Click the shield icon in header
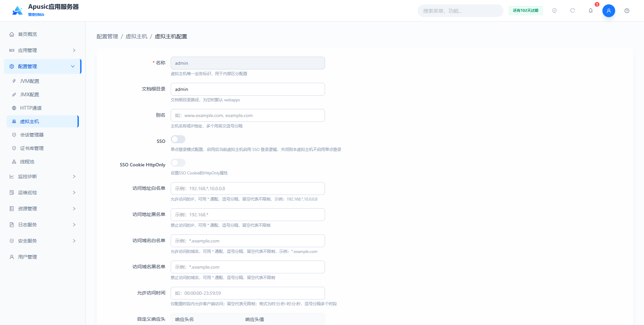 click(x=554, y=11)
